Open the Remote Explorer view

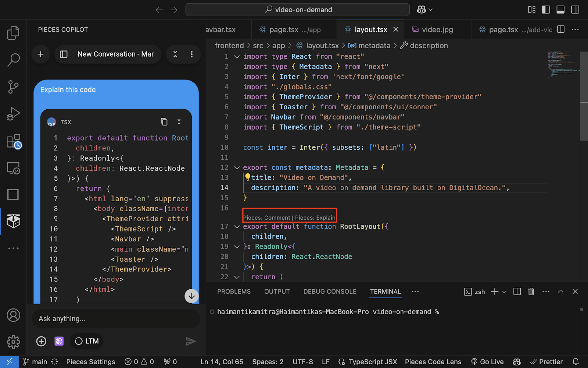pos(13,168)
